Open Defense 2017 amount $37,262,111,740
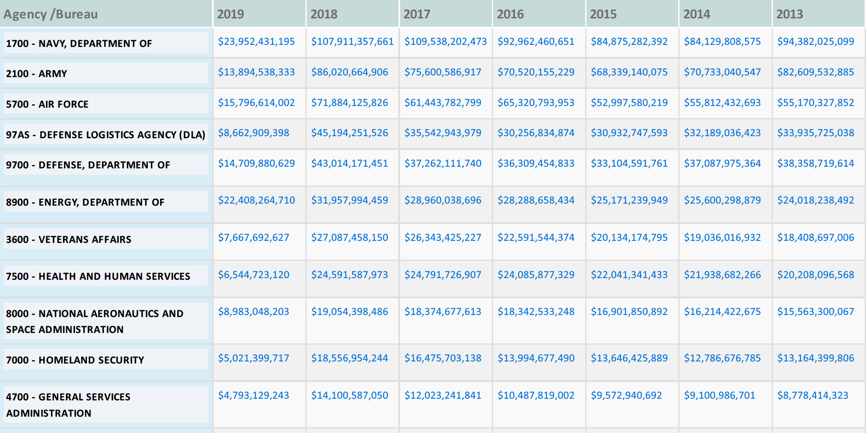Image resolution: width=868 pixels, height=433 pixels. tap(443, 163)
